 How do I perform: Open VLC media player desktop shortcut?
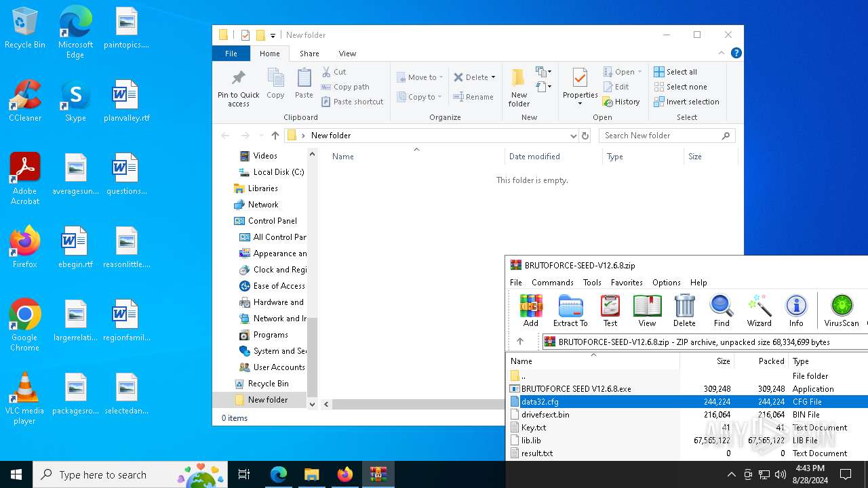pyautogui.click(x=25, y=399)
